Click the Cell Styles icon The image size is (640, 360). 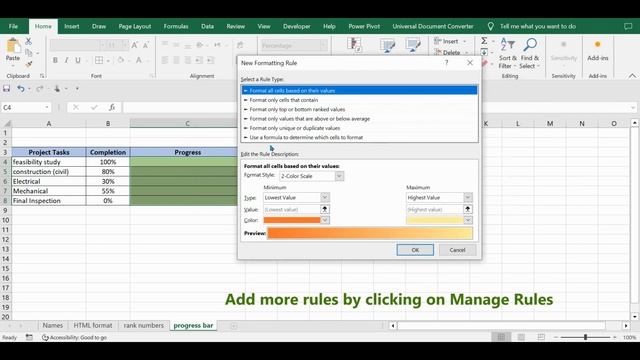tap(413, 45)
